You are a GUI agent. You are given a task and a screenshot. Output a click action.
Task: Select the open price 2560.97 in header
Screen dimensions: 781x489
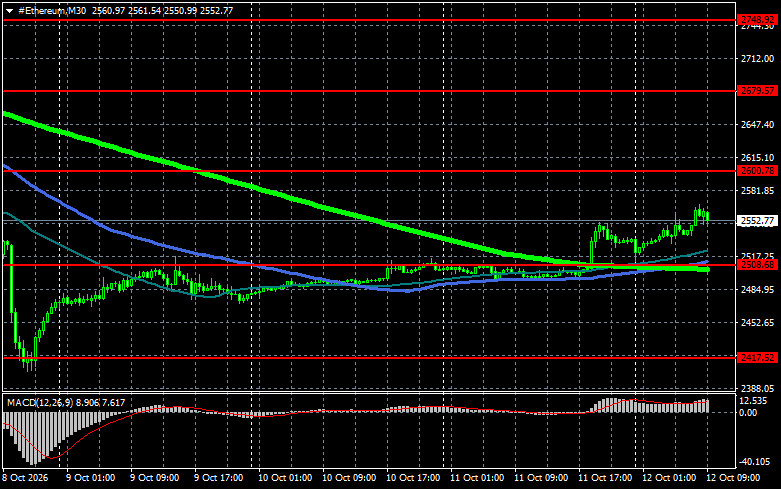point(109,10)
